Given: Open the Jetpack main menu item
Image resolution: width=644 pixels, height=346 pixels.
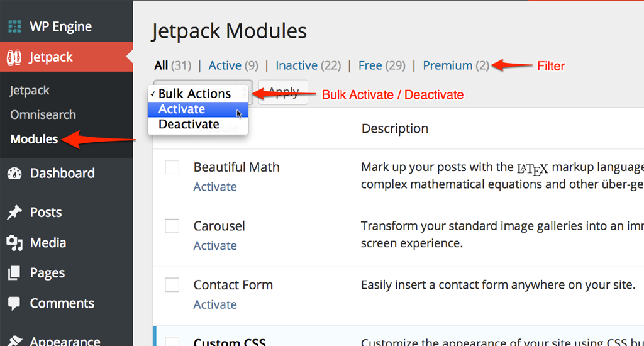Looking at the screenshot, I should 67,57.
